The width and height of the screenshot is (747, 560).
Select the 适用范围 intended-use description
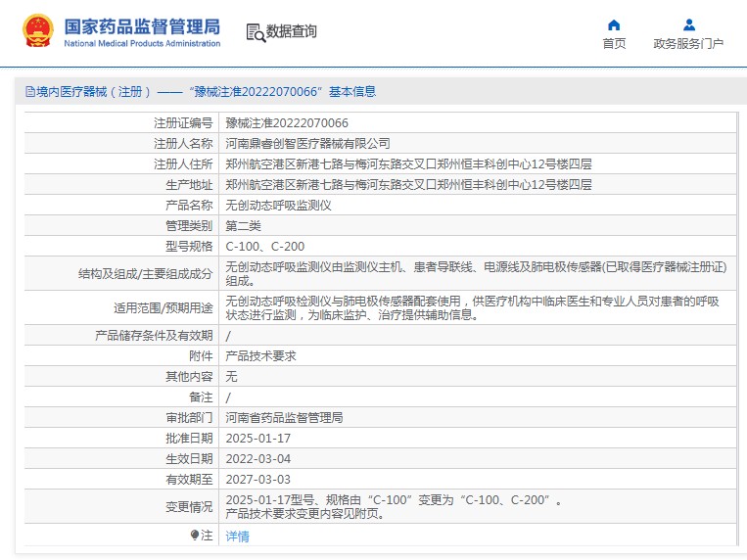tap(472, 307)
